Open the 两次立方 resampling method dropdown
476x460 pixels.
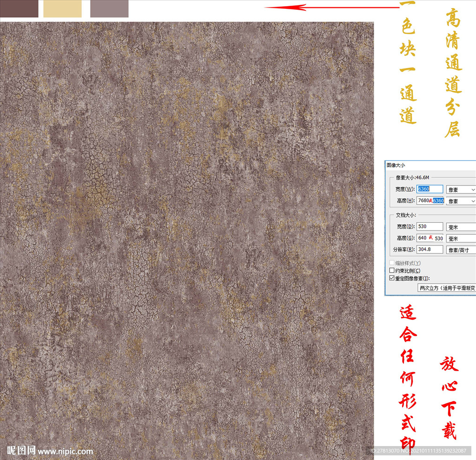tap(447, 288)
